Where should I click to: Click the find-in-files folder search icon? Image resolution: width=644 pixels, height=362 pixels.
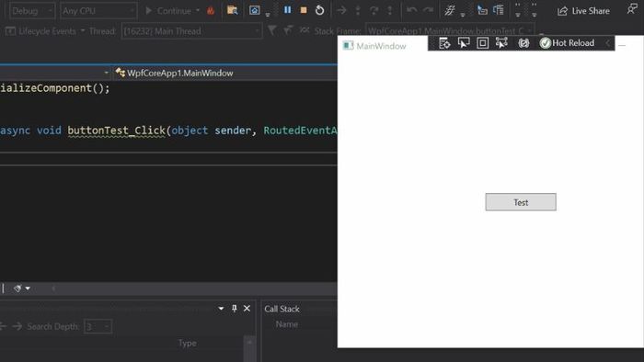click(233, 11)
